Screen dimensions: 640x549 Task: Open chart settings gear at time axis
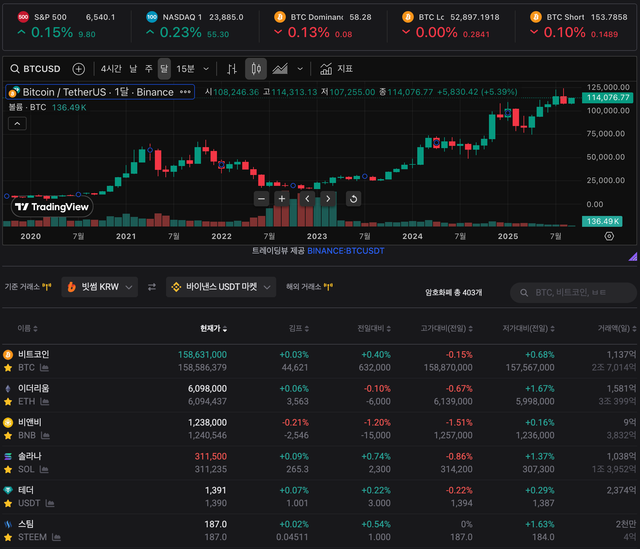pos(609,236)
